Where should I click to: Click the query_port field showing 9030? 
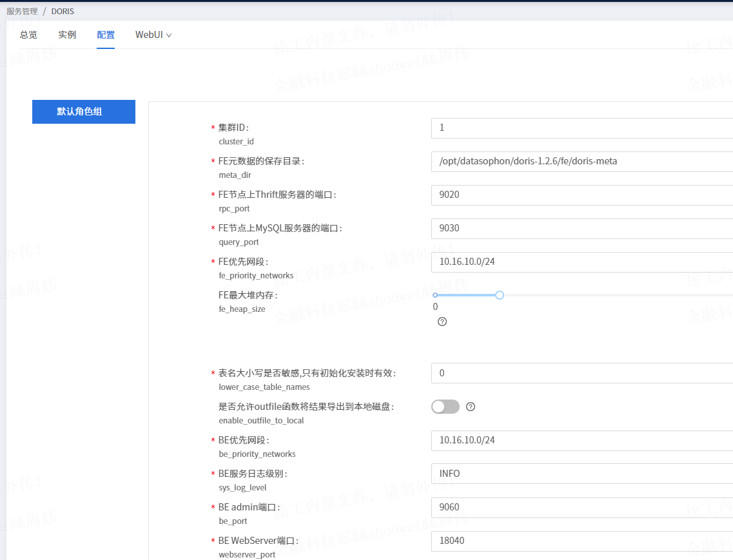(x=582, y=228)
